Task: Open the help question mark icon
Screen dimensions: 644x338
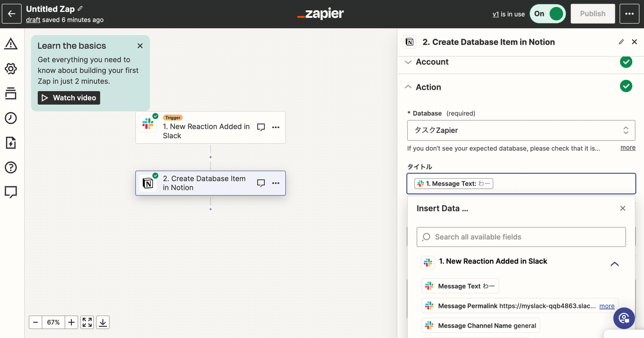Action: click(x=11, y=167)
